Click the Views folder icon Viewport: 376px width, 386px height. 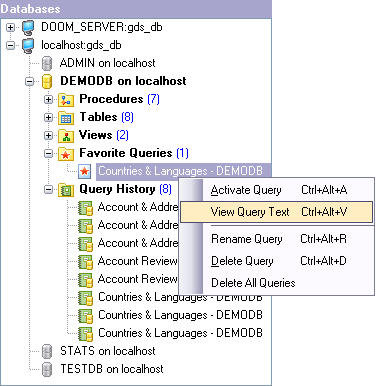pyautogui.click(x=66, y=136)
